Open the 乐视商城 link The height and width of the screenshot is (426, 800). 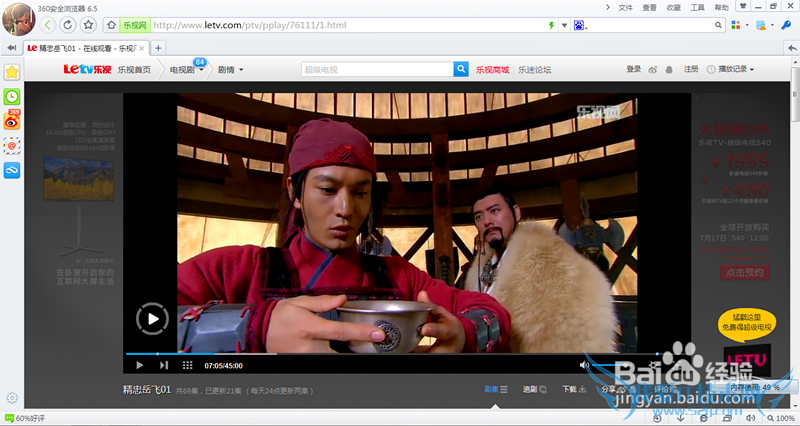[492, 70]
